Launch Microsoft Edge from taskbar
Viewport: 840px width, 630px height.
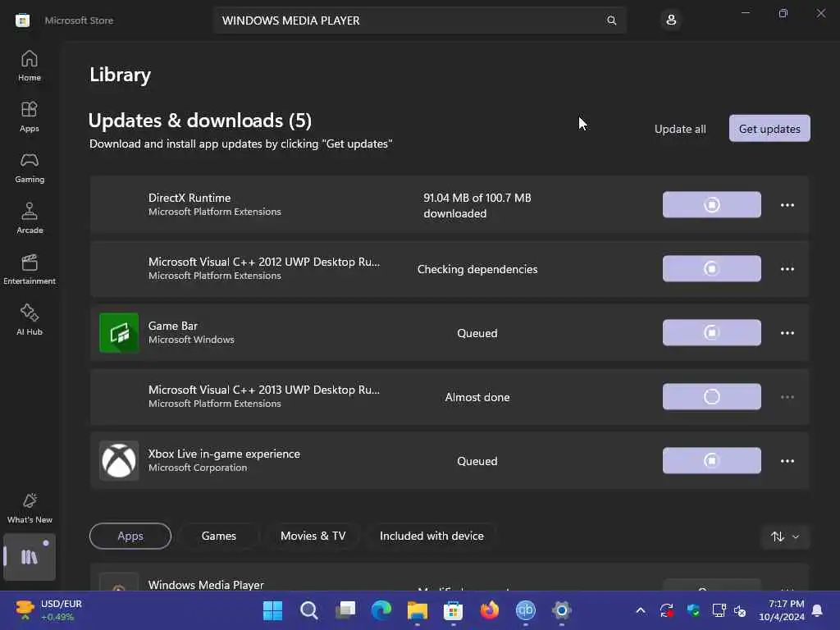coord(381,610)
